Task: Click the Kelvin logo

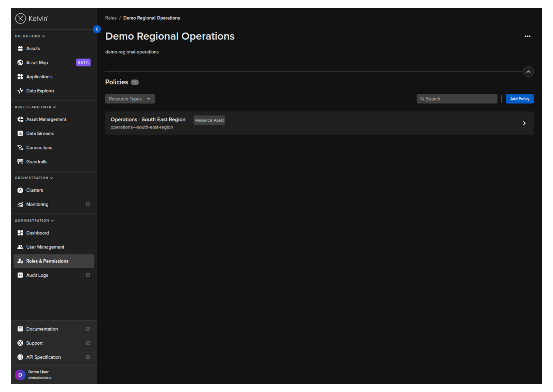Action: pyautogui.click(x=31, y=18)
